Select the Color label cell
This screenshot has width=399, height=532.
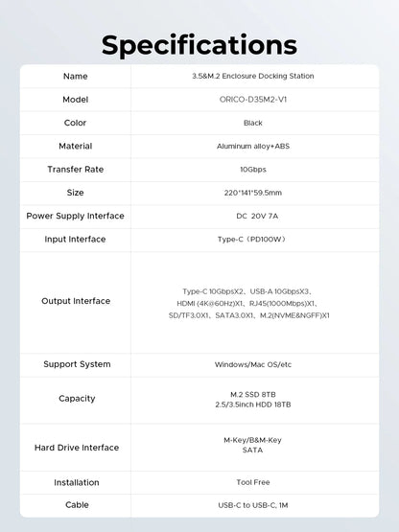click(75, 123)
